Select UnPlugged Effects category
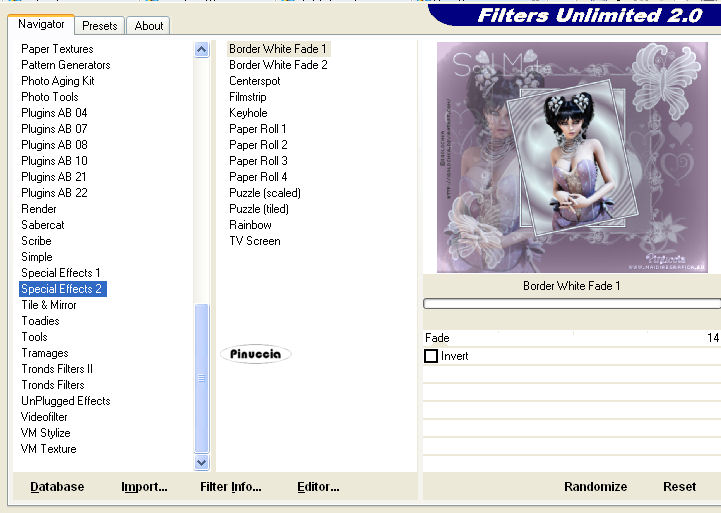The height and width of the screenshot is (513, 721). 66,401
